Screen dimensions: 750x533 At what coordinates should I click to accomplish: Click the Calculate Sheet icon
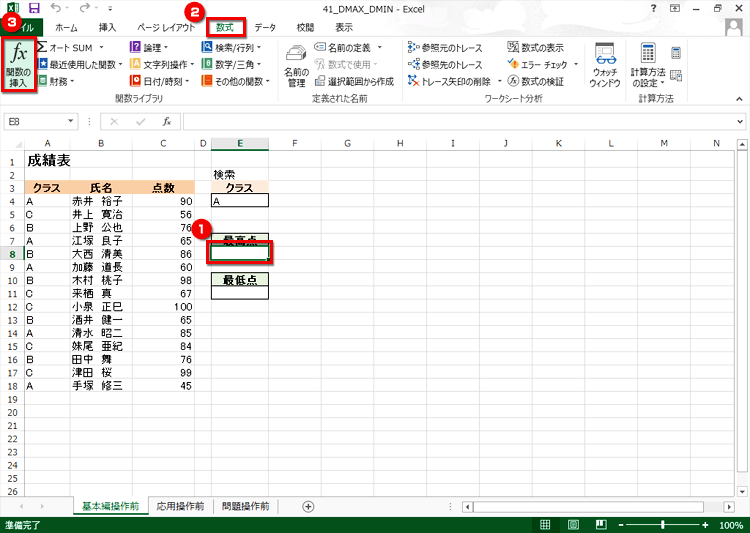click(x=676, y=76)
